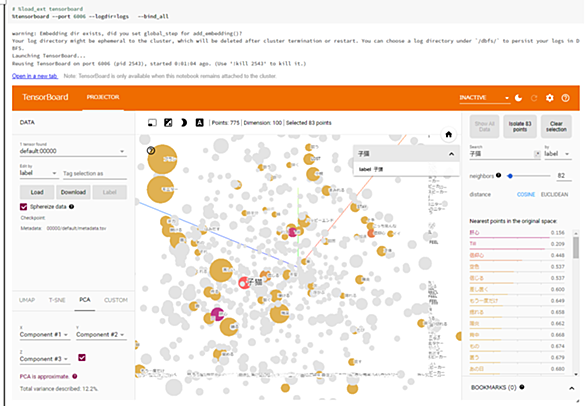Switch to the UMAP tab

coord(27,300)
